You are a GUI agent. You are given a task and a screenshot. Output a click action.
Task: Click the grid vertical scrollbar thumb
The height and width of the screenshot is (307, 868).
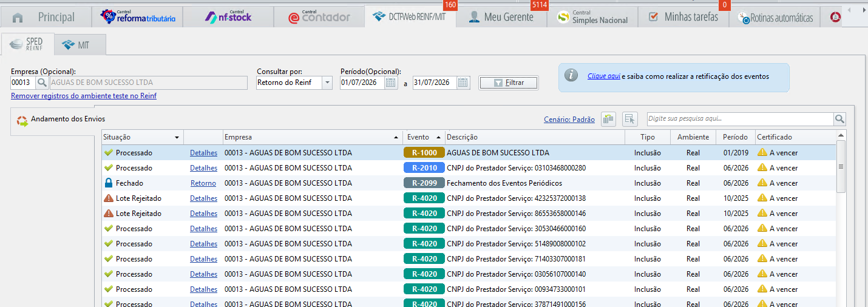coord(841,166)
